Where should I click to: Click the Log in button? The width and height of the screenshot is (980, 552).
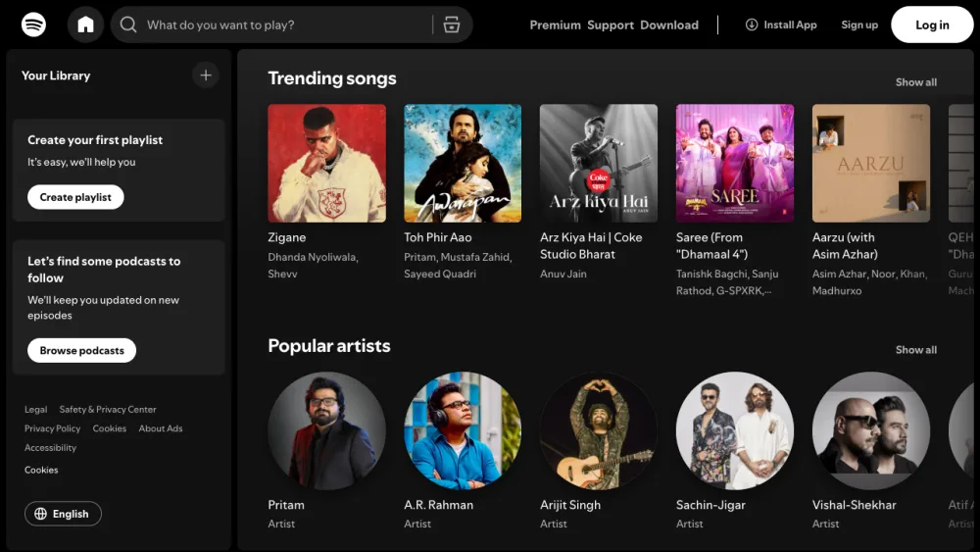tap(932, 25)
